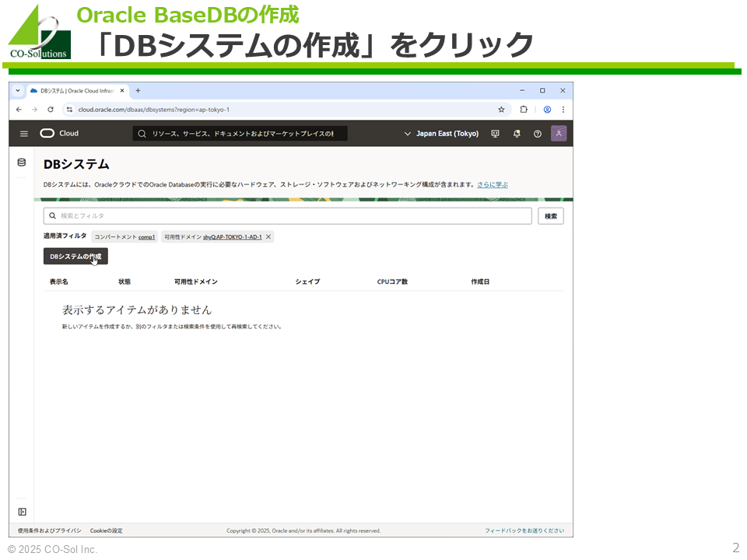Open the notifications bell
This screenshot has height=560, width=747.
coord(517,134)
